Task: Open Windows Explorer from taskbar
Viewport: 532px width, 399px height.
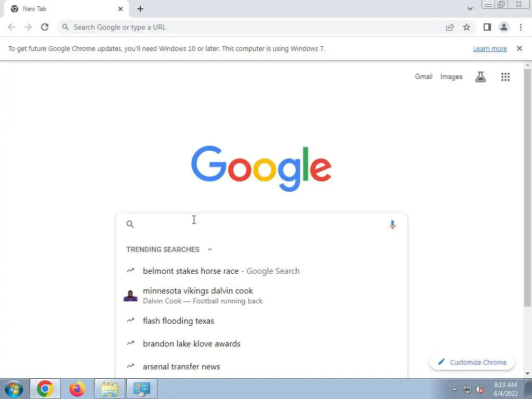Action: pyautogui.click(x=110, y=389)
